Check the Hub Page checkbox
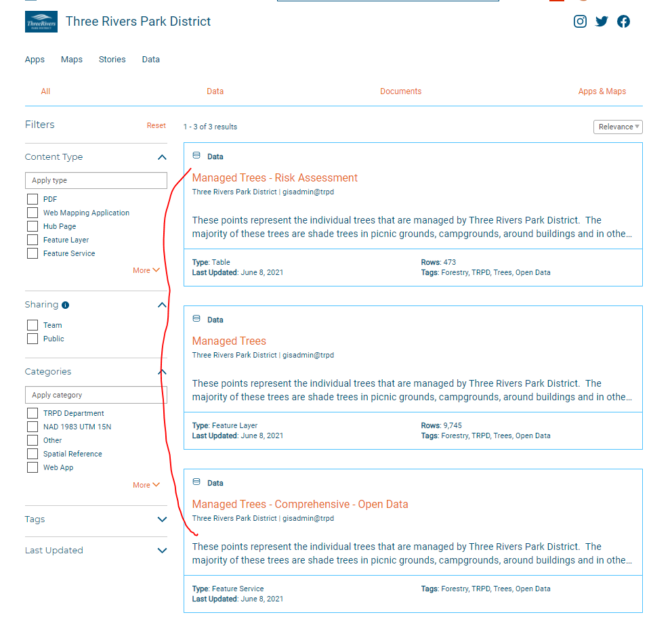Image resolution: width=672 pixels, height=617 pixels. 33,226
